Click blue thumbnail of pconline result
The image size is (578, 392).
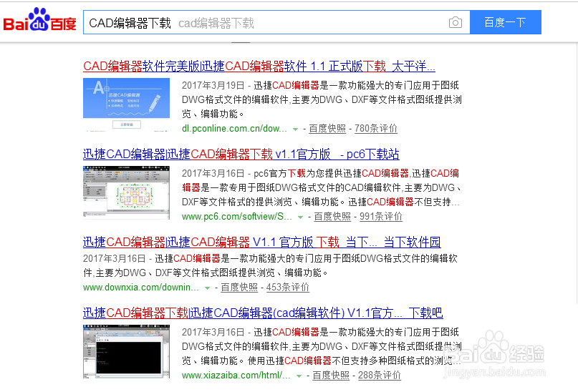tap(127, 104)
